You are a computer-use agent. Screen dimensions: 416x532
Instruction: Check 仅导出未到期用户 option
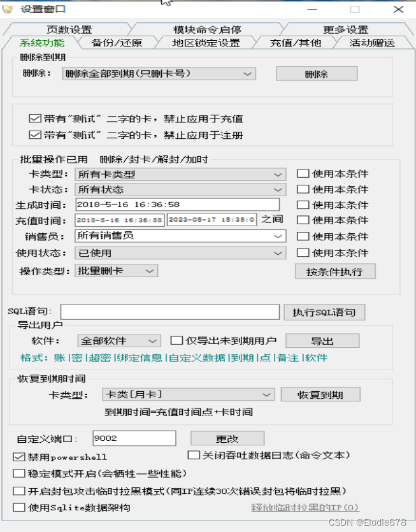tap(176, 340)
